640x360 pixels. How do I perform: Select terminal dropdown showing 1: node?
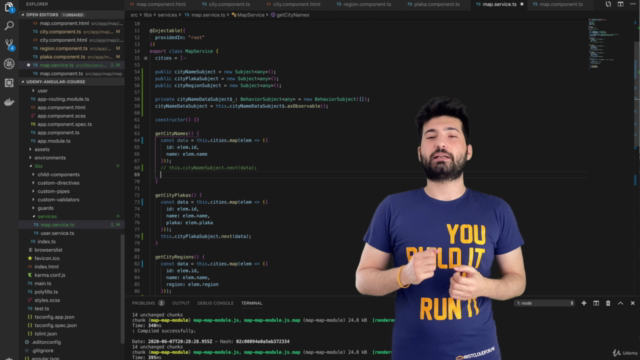pos(544,303)
